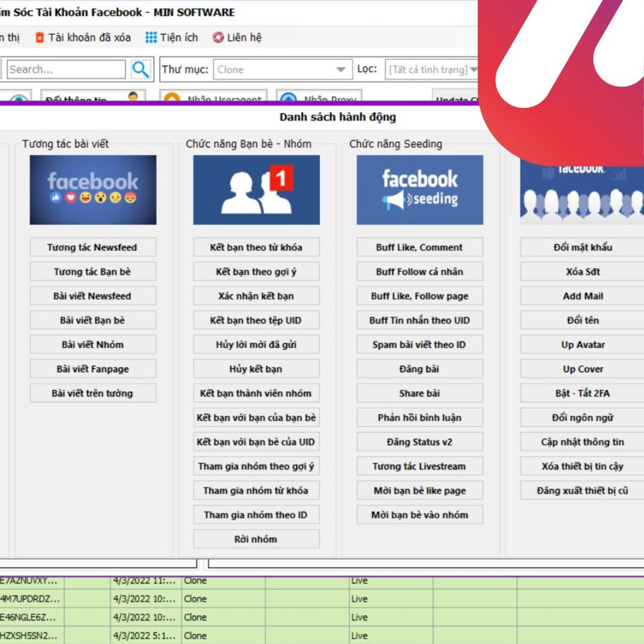Click Mời bạn bè like page
Screen dimensions: 644x644
(x=420, y=490)
